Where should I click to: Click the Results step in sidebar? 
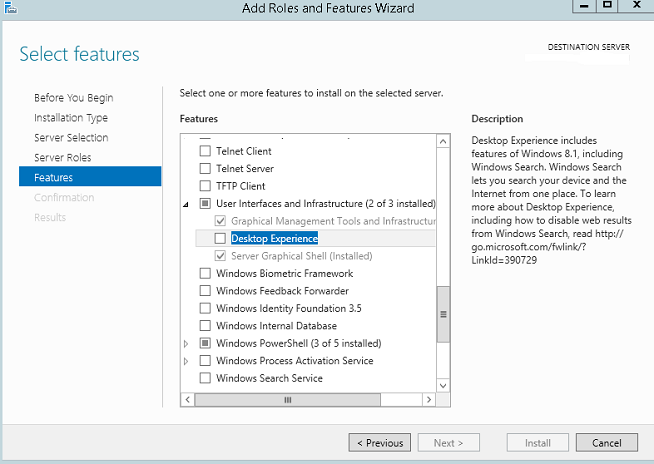pos(50,217)
